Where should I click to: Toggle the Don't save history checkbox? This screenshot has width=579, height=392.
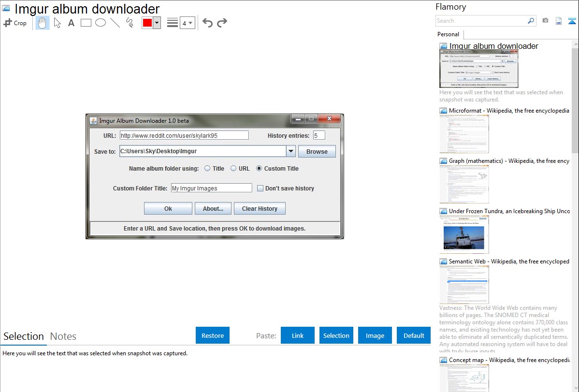261,189
